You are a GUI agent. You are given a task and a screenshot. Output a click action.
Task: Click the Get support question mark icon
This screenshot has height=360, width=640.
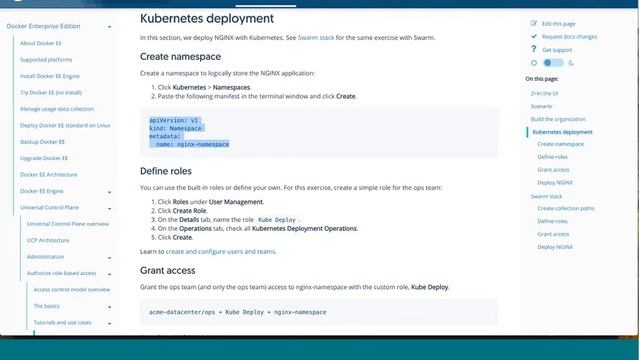point(533,49)
